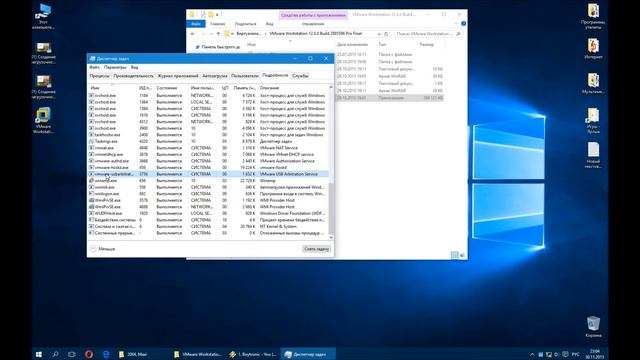Click the Windows Start button
The height and width of the screenshot is (360, 640).
[39, 354]
